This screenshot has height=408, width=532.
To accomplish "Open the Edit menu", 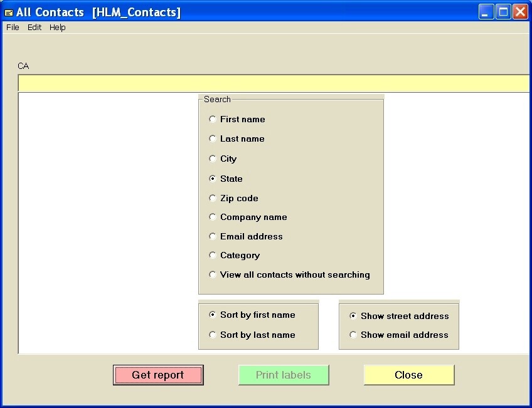I will (35, 27).
